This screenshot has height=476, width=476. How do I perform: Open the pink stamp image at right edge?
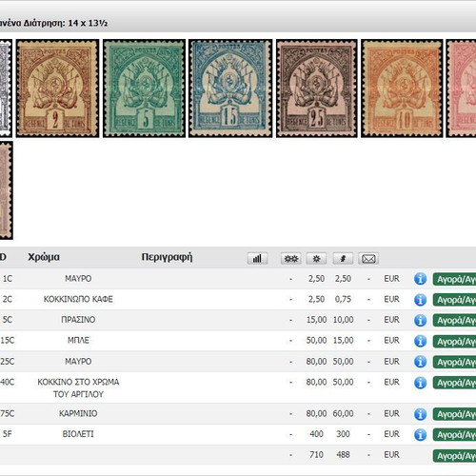pyautogui.click(x=461, y=89)
